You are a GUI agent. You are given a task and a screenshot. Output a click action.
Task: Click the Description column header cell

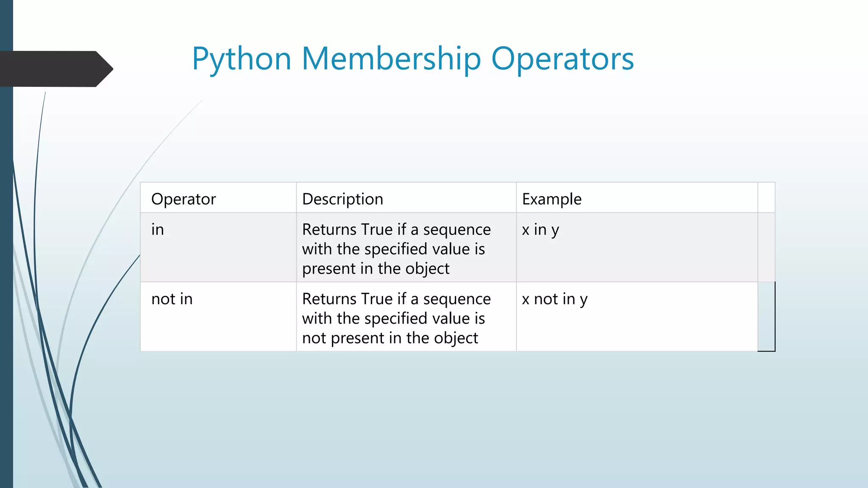406,198
